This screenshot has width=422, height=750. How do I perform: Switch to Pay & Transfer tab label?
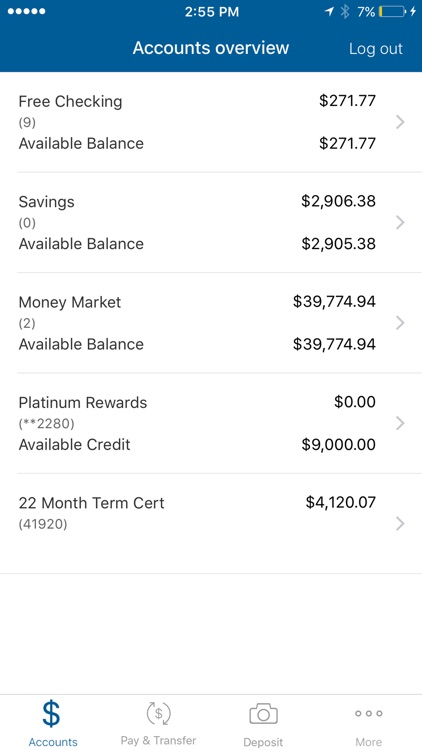[158, 741]
